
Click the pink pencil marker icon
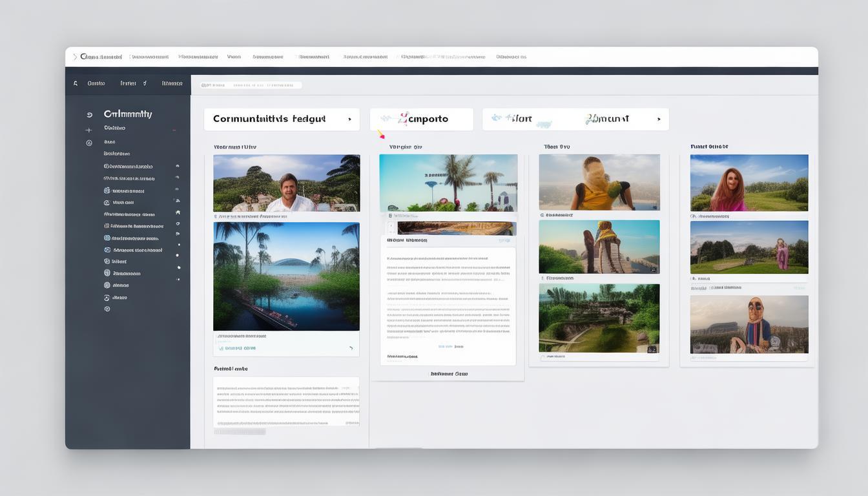(x=381, y=134)
